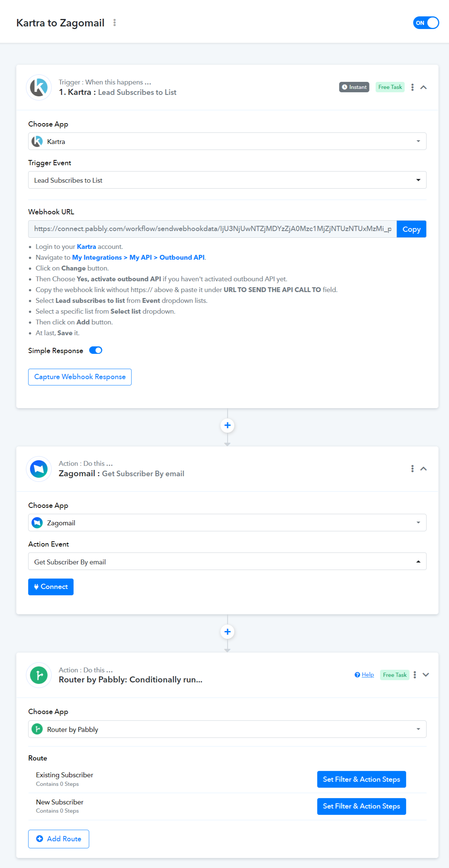Expand the Router by Pabbly step chevron

pos(426,675)
